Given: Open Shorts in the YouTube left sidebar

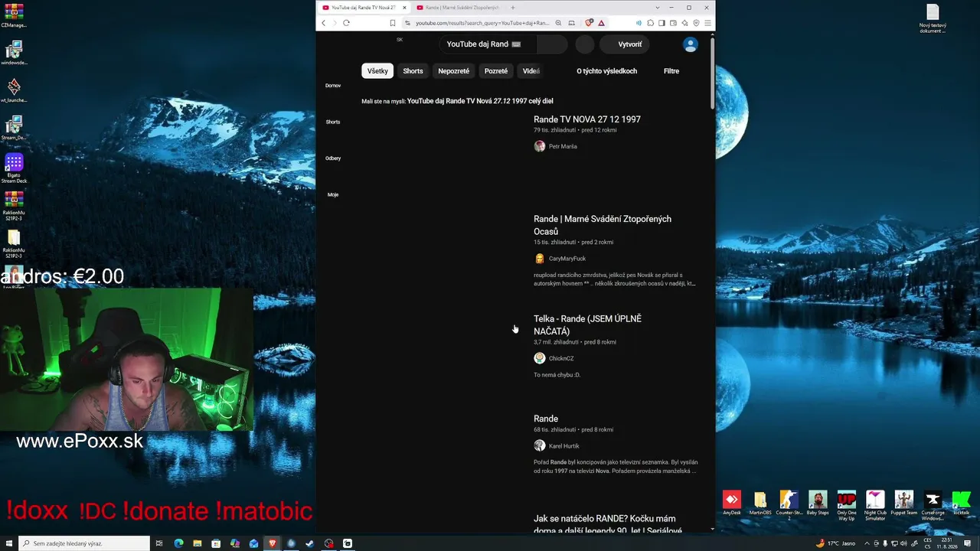Looking at the screenshot, I should coord(333,122).
